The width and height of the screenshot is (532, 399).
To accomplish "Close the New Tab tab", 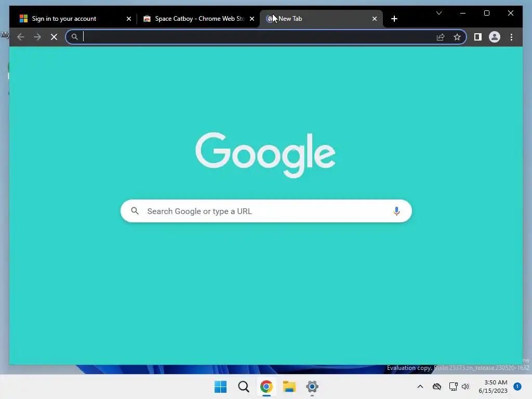I will tap(374, 19).
